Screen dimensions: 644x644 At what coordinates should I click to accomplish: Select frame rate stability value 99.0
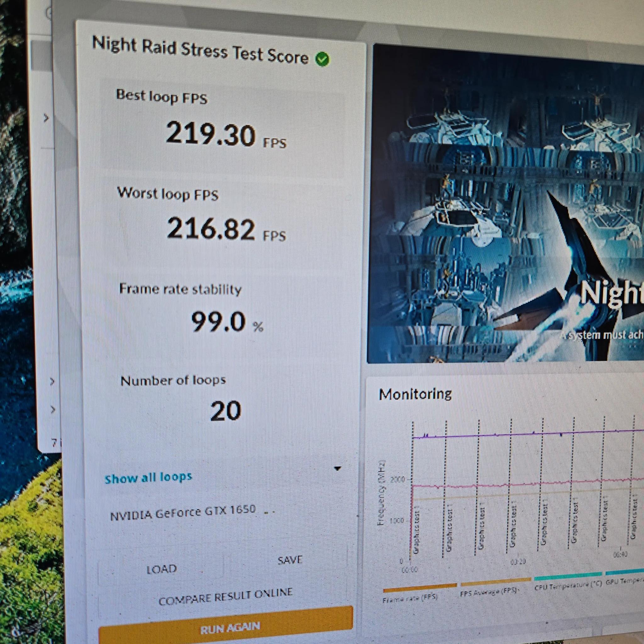(x=218, y=321)
